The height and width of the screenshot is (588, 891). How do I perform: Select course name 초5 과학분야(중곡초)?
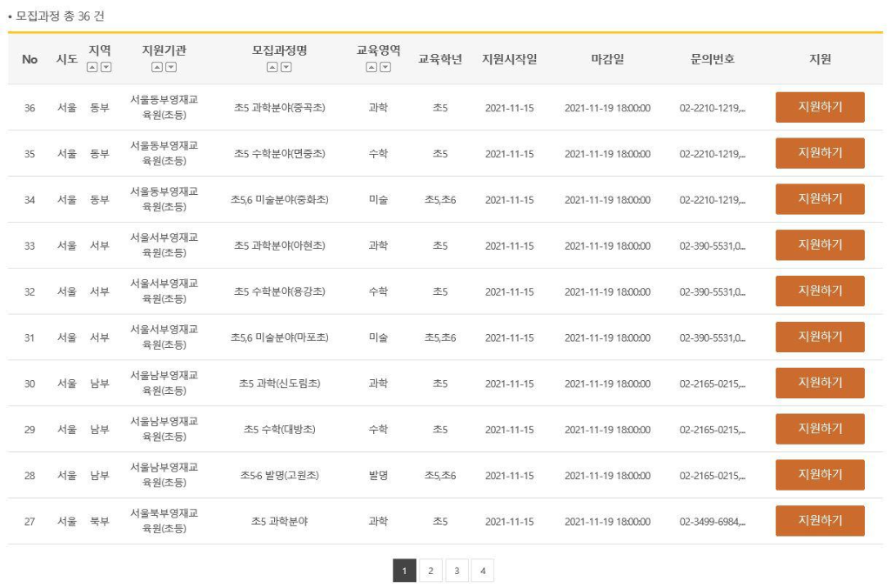tap(279, 108)
